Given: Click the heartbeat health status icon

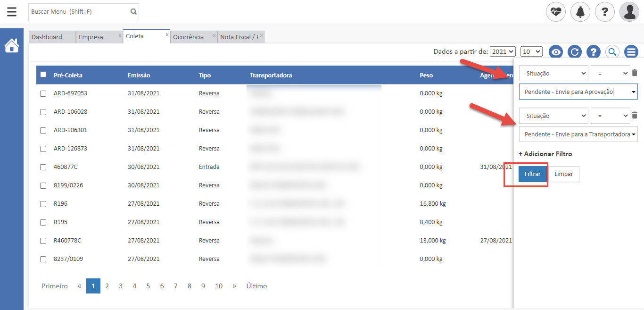Looking at the screenshot, I should coord(556,12).
